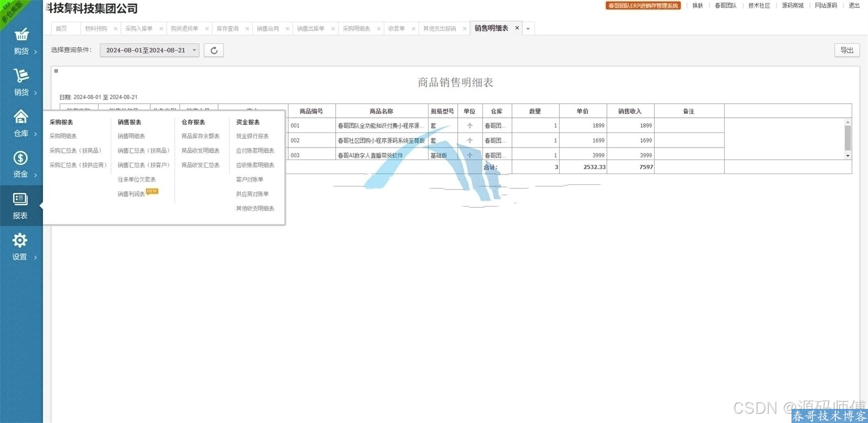Switch to the 销售合同 tab
The height and width of the screenshot is (423, 868).
(267, 29)
